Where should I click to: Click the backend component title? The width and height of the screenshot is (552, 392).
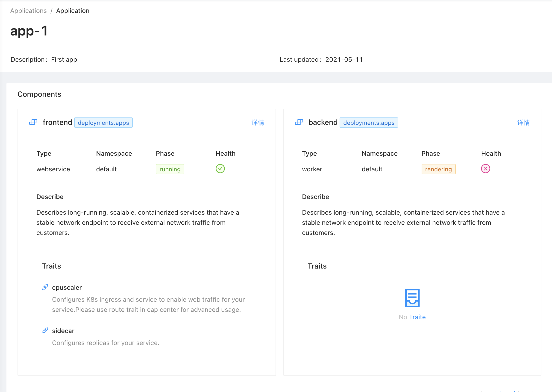323,122
